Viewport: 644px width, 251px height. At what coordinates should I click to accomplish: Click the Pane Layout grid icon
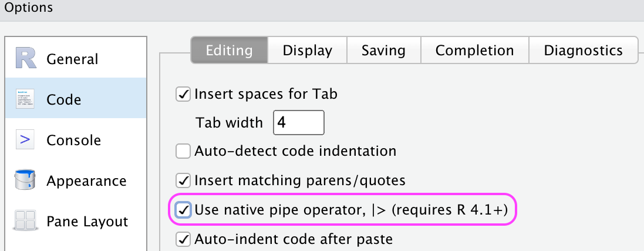[25, 221]
